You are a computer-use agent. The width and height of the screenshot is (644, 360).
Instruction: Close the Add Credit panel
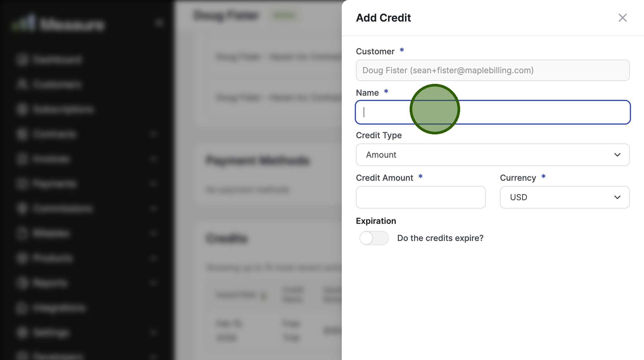tap(622, 18)
